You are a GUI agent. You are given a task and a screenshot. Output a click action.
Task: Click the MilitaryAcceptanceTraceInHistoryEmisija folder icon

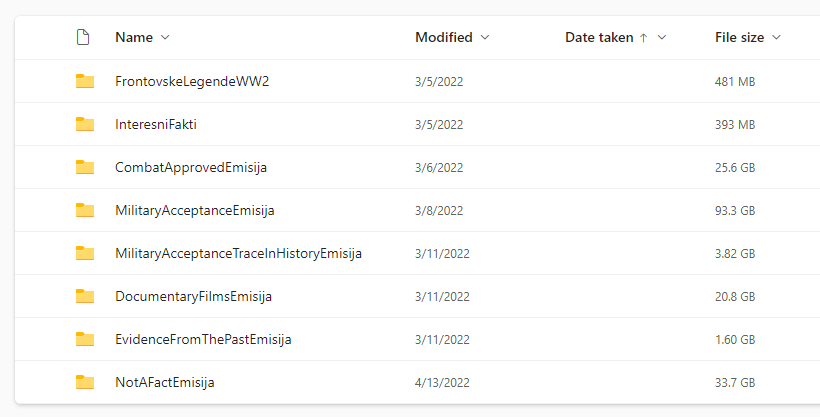tap(85, 253)
